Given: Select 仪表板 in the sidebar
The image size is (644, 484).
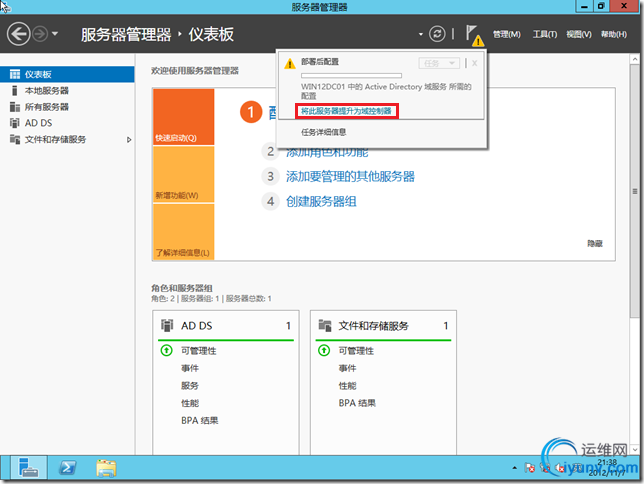Looking at the screenshot, I should pos(67,74).
